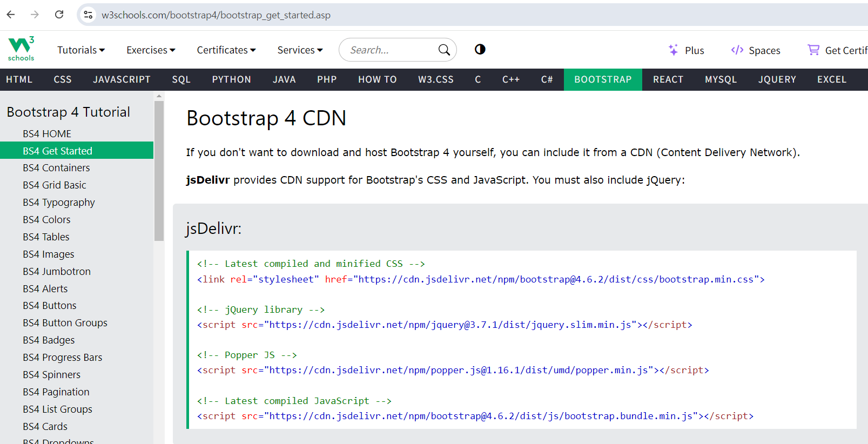Select the C language tab
Screen dimensions: 868x444
(x=478, y=79)
